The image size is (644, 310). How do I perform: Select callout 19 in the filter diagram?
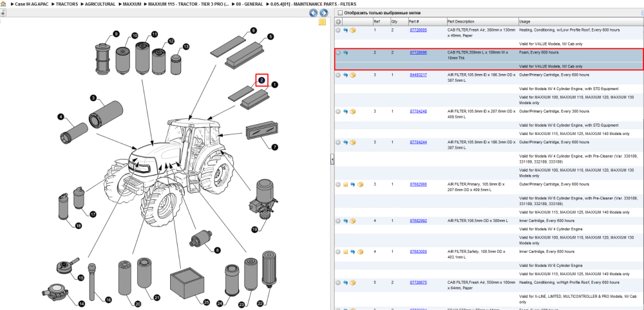(x=254, y=230)
